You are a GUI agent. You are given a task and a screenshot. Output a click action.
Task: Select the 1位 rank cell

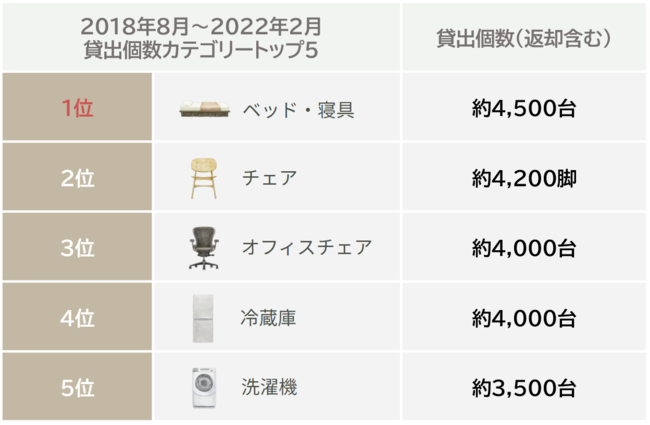77,109
